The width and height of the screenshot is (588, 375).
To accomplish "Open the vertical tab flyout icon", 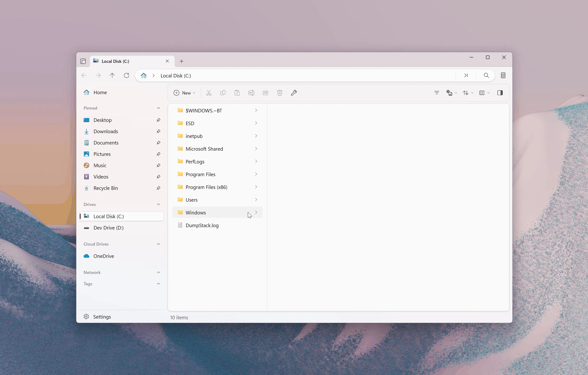I will click(x=83, y=61).
